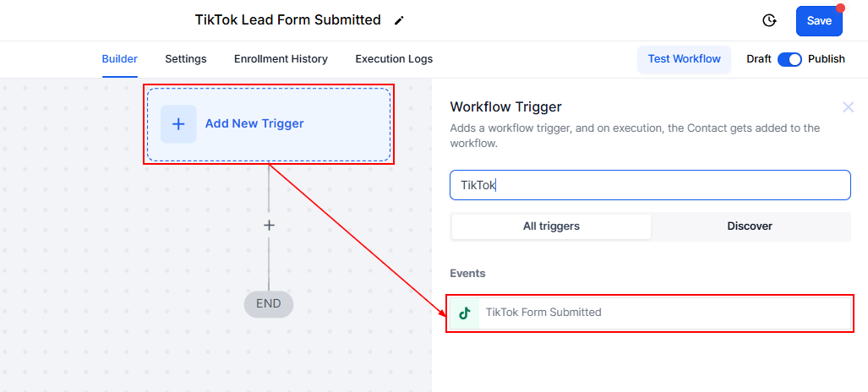868x392 pixels.
Task: Close the Workflow Trigger panel
Action: pos(849,107)
